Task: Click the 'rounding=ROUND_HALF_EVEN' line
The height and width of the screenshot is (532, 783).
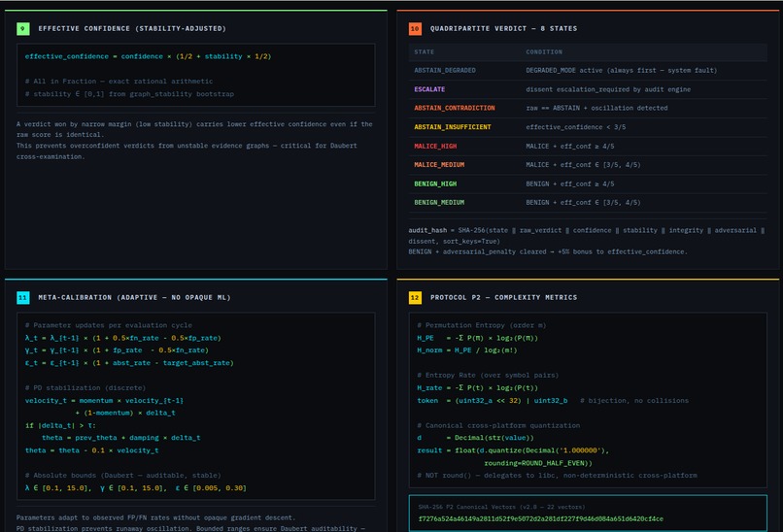Action: [538, 463]
